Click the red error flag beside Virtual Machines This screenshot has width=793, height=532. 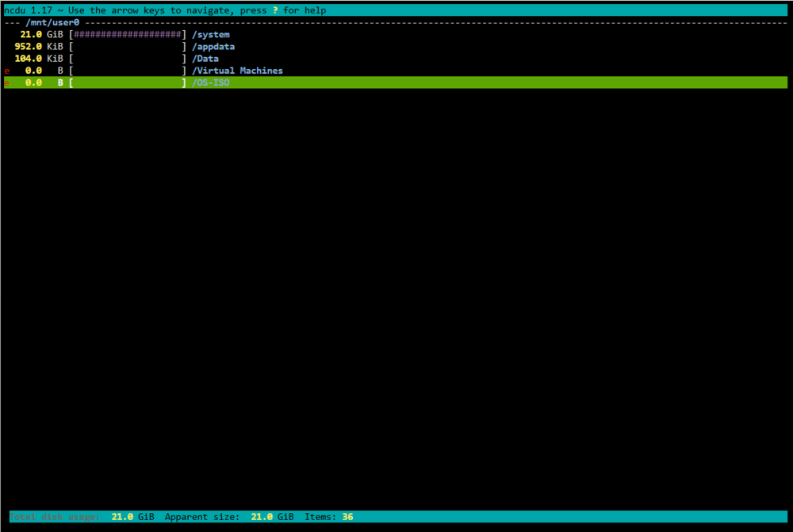pos(7,71)
